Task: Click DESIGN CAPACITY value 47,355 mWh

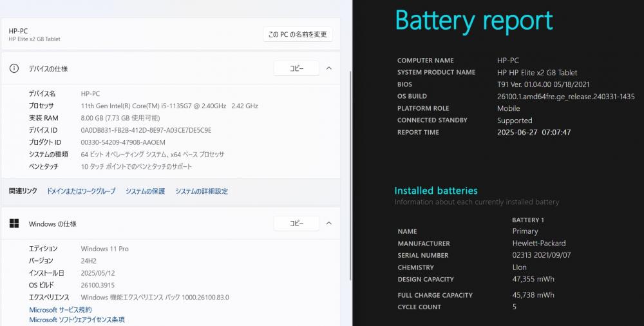Action: coord(533,279)
